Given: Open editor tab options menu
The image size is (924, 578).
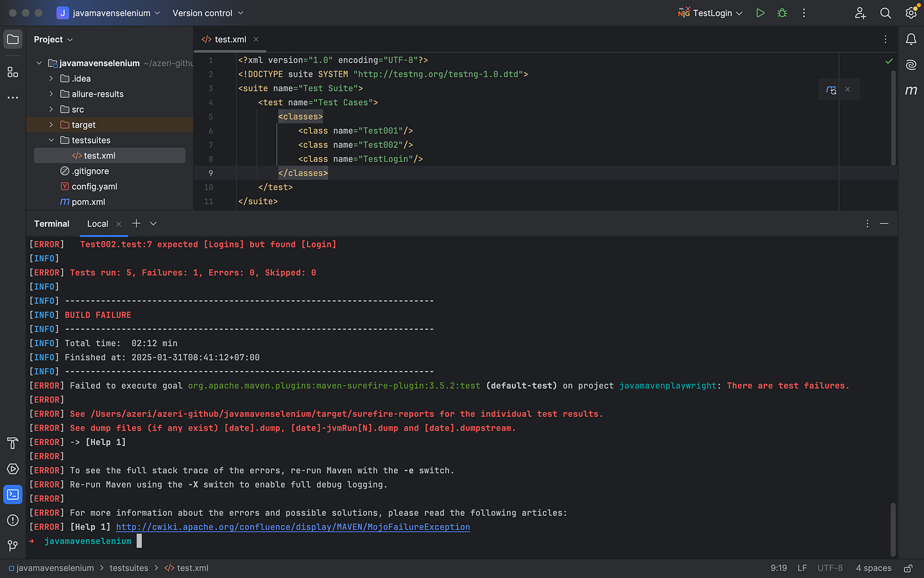Looking at the screenshot, I should click(x=885, y=40).
